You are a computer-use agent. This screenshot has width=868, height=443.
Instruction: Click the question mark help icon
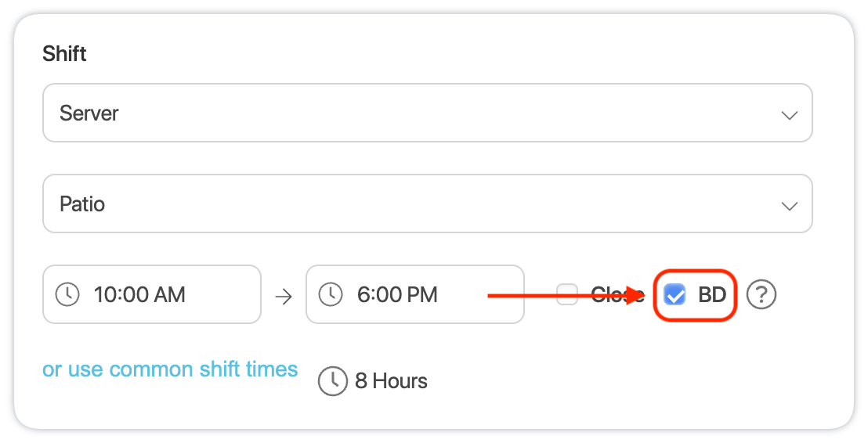(x=761, y=295)
